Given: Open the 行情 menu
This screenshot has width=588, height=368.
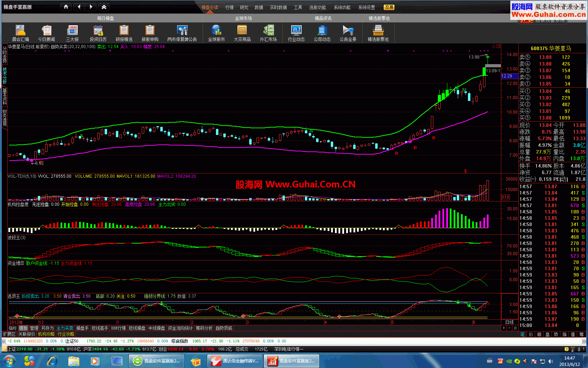Looking at the screenshot, I should pos(229,7).
